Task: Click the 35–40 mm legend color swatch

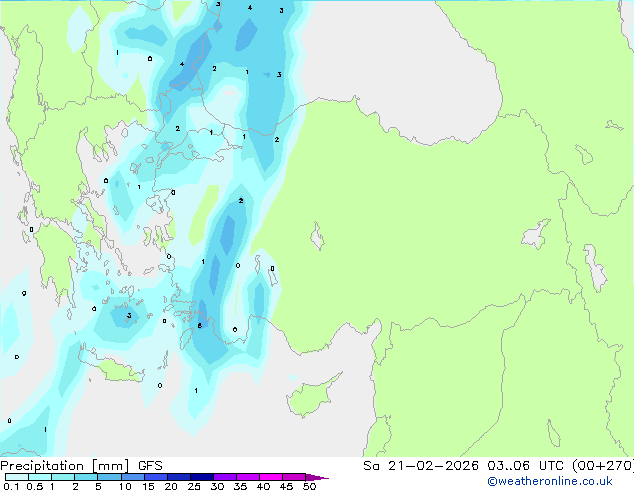Action: point(248,477)
